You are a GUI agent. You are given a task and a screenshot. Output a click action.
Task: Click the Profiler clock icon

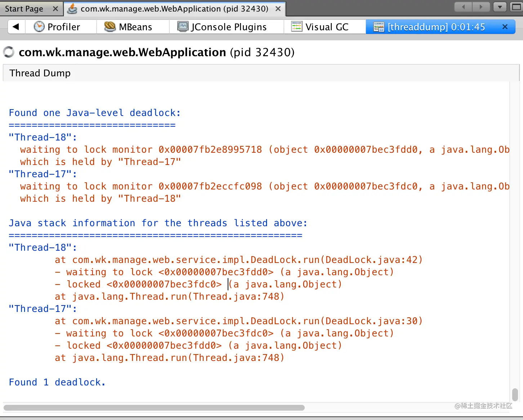[39, 27]
